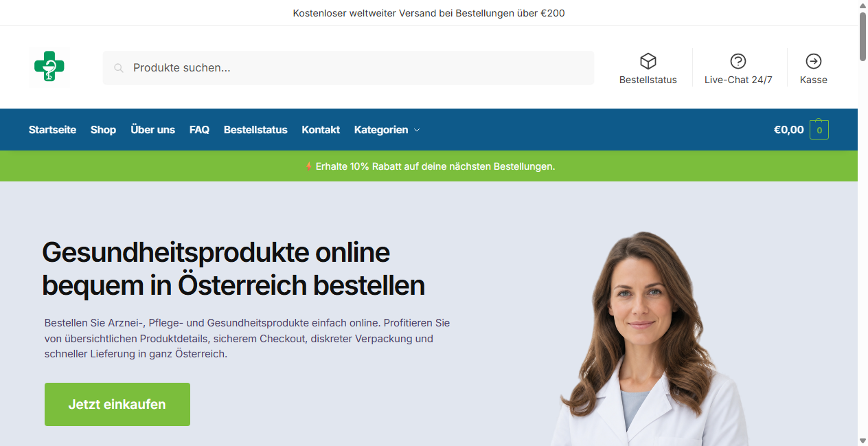The width and height of the screenshot is (868, 446).
Task: Click the Jetzt einkaufen button
Action: tap(117, 404)
